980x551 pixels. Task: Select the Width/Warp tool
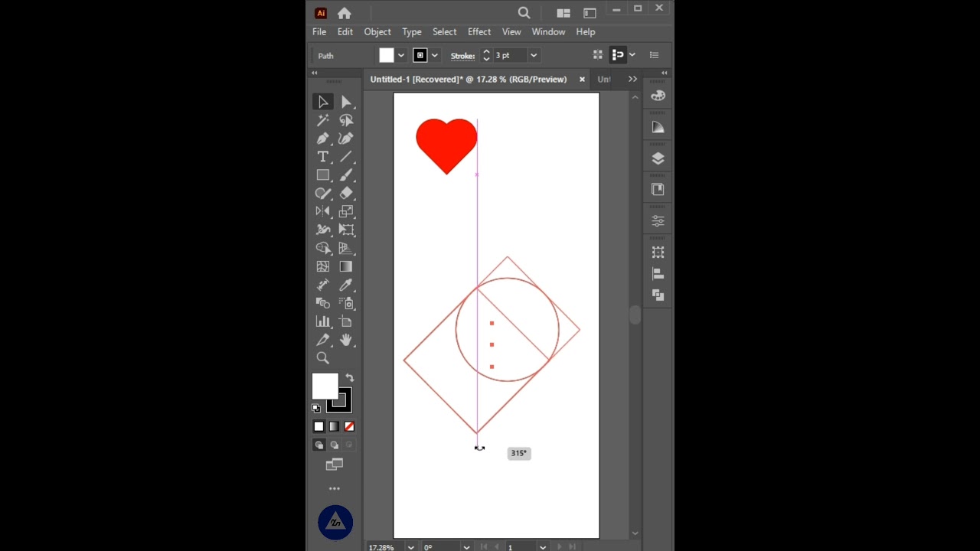[x=323, y=230]
